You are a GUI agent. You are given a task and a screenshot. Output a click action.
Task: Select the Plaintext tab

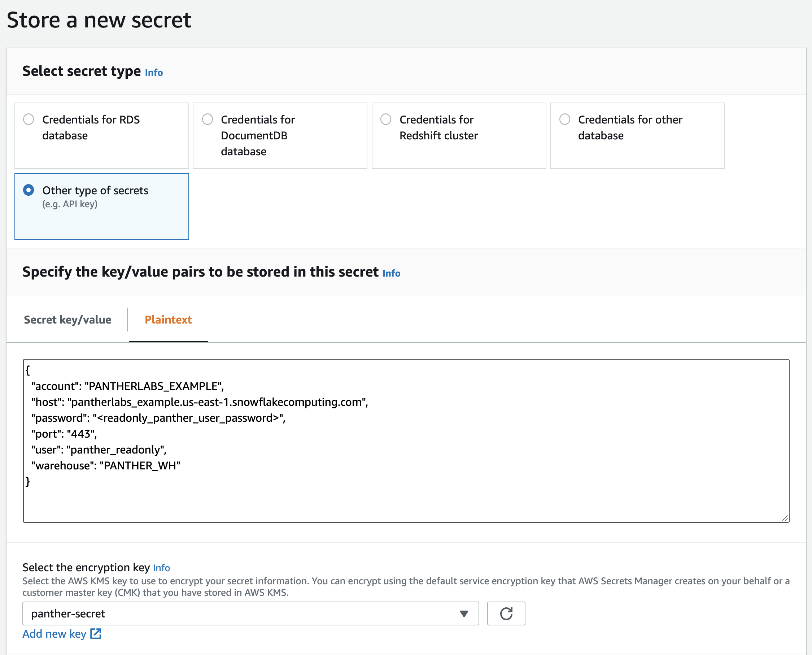click(x=168, y=320)
